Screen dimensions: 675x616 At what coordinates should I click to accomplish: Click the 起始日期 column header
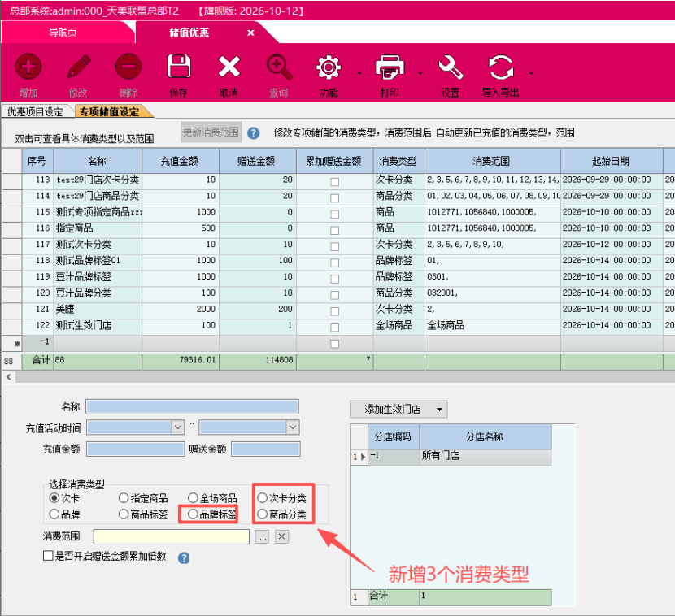coord(612,161)
